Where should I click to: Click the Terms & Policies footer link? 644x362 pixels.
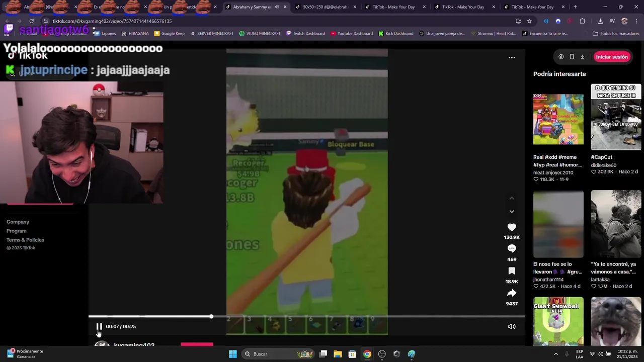pos(25,240)
